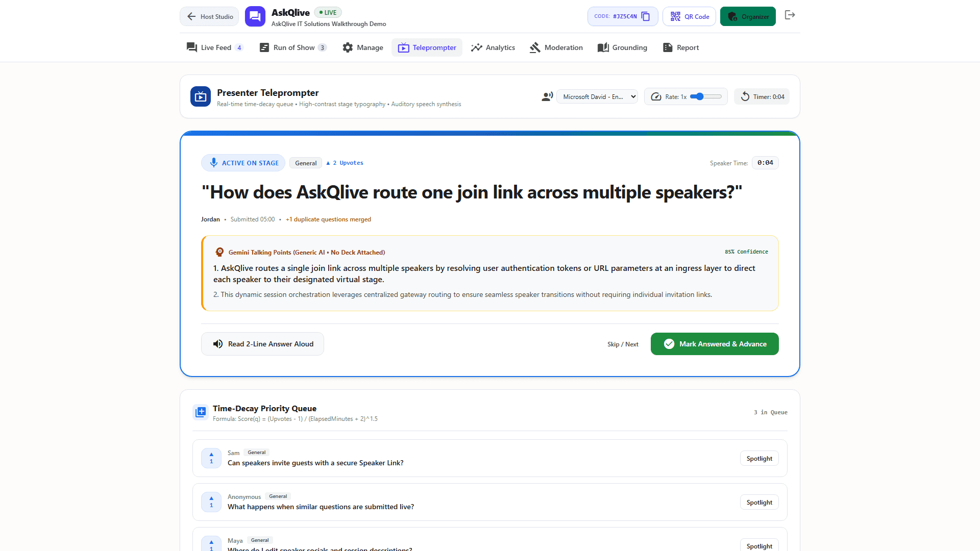Adjust the speech Rate slider
The width and height of the screenshot is (980, 551).
[x=706, y=96]
